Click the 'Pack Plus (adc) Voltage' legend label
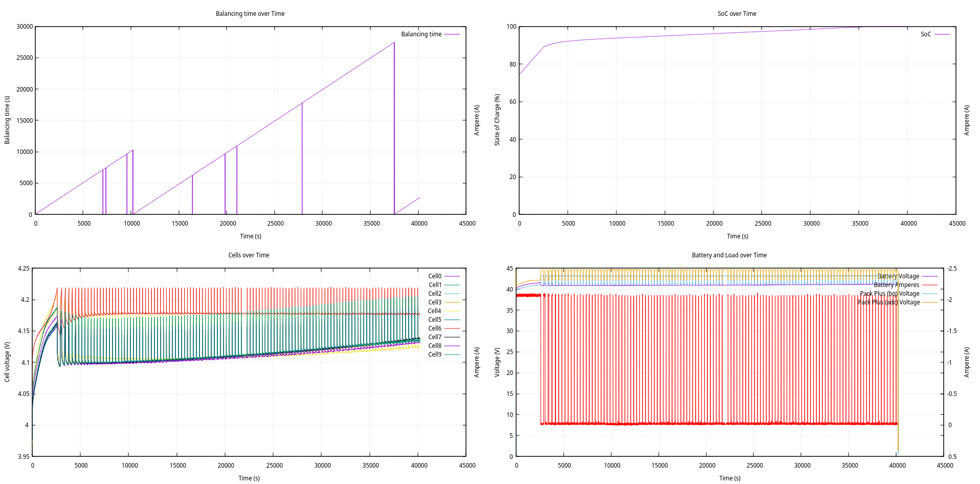The width and height of the screenshot is (980, 484). pos(888,302)
